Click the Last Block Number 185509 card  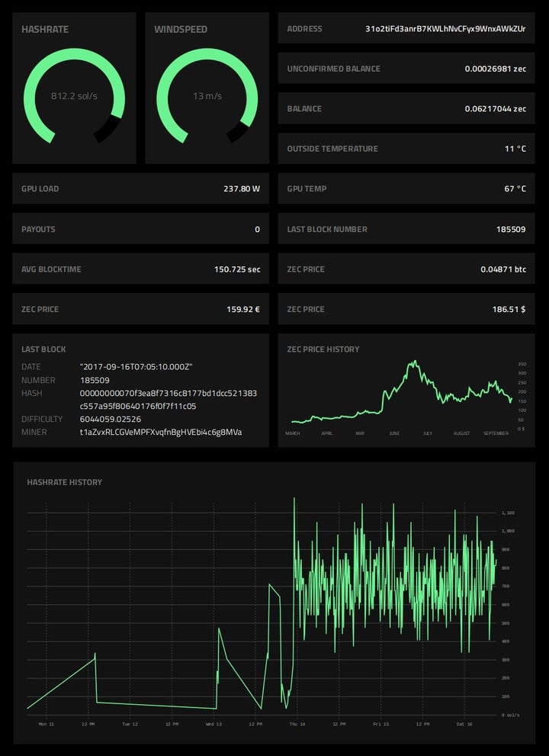tap(406, 229)
